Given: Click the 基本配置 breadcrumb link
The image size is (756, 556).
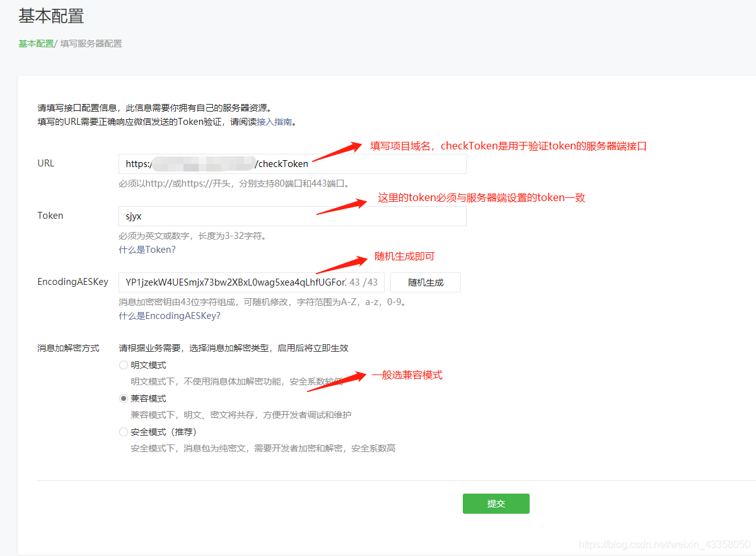Looking at the screenshot, I should (36, 43).
